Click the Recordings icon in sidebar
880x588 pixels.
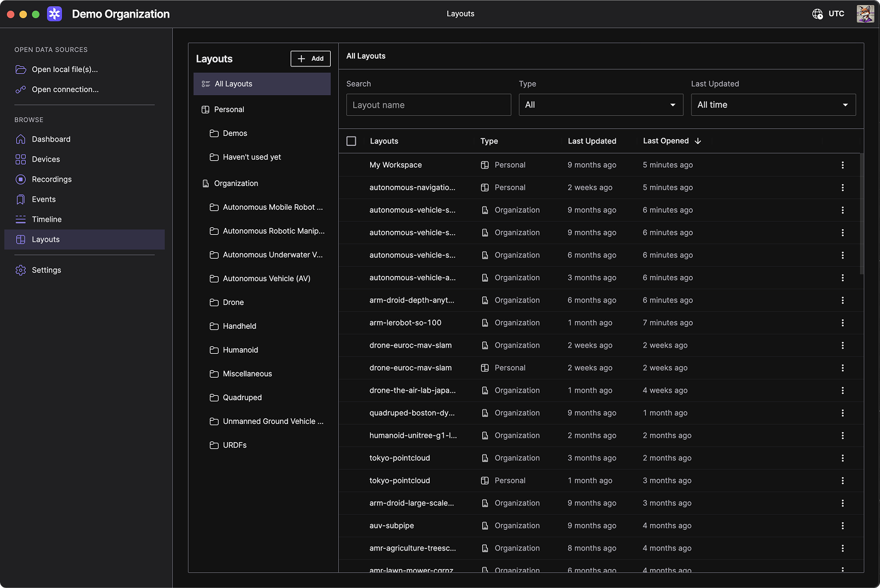pyautogui.click(x=21, y=180)
